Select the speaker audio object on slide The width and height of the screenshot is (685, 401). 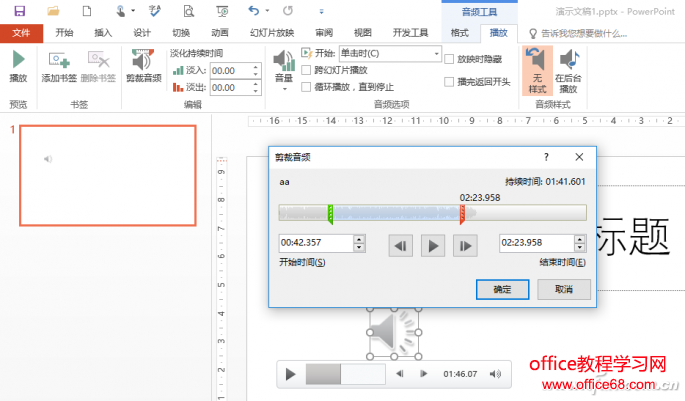pyautogui.click(x=394, y=333)
